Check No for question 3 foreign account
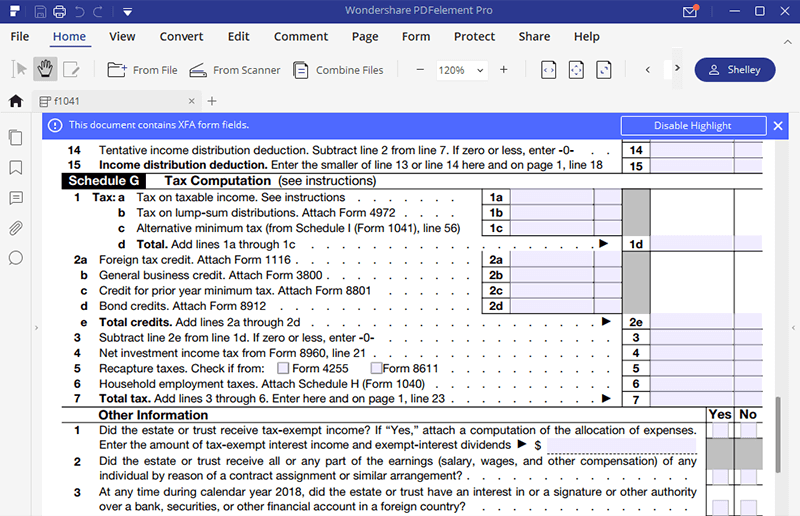Image resolution: width=800 pixels, height=516 pixels. point(748,507)
